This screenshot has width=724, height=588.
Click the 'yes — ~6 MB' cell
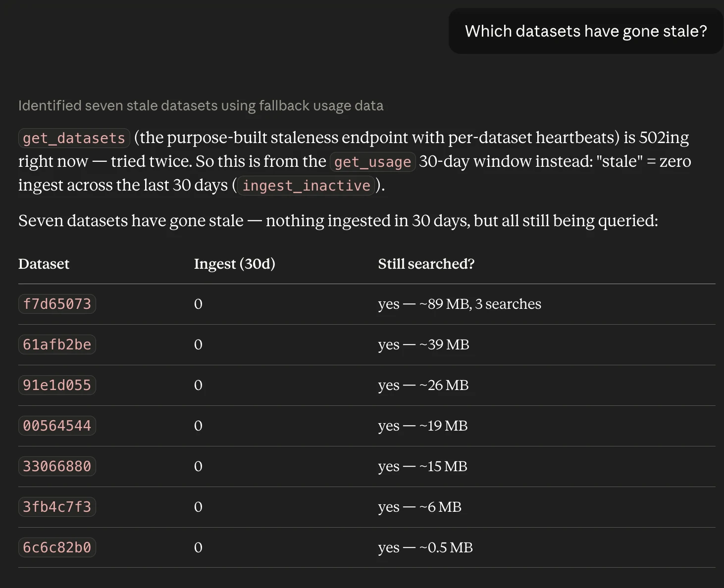click(420, 507)
